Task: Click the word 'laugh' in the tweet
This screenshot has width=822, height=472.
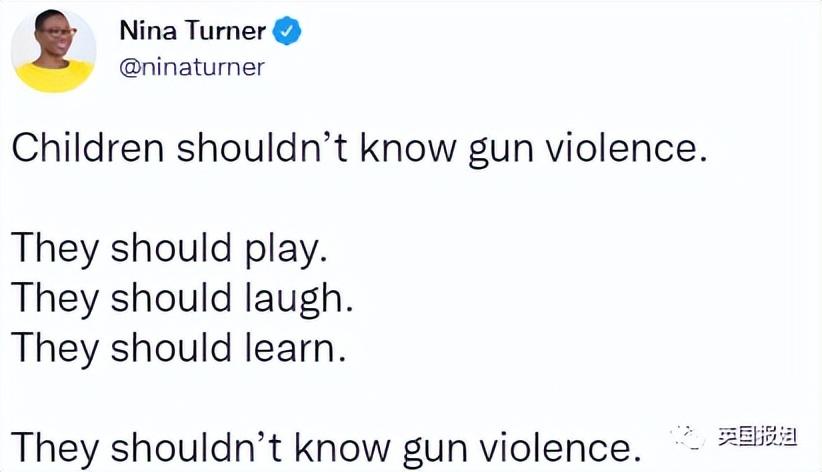Action: pyautogui.click(x=294, y=299)
